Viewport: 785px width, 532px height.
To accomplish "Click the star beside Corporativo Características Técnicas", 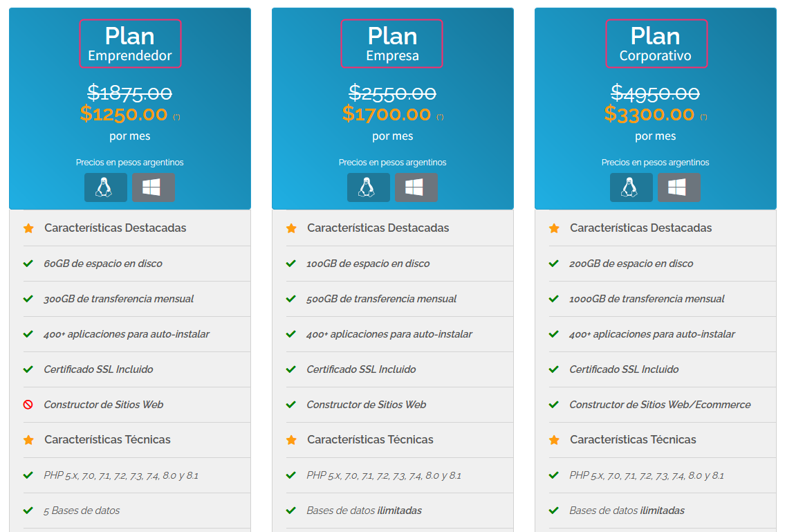I will tap(554, 440).
